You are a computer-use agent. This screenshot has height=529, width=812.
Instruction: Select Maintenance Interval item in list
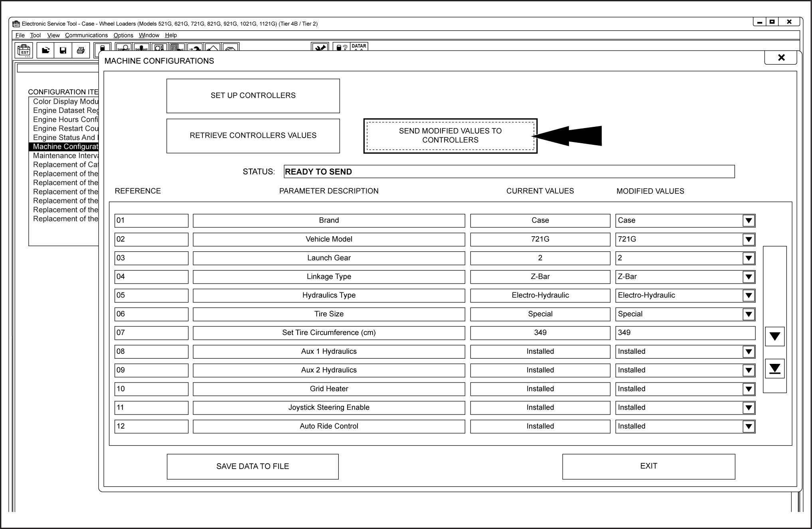(x=66, y=156)
